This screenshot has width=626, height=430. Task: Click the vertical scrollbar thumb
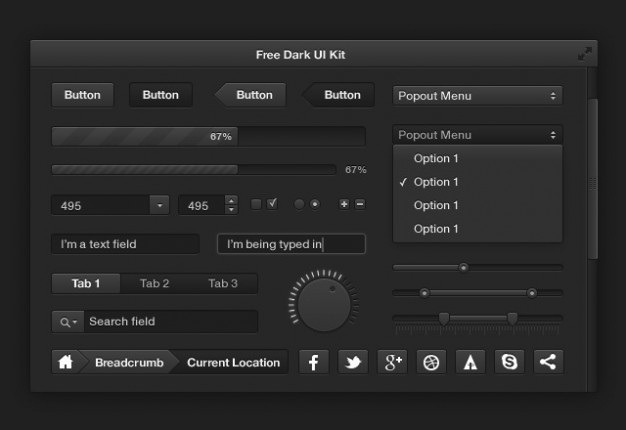coord(593,179)
